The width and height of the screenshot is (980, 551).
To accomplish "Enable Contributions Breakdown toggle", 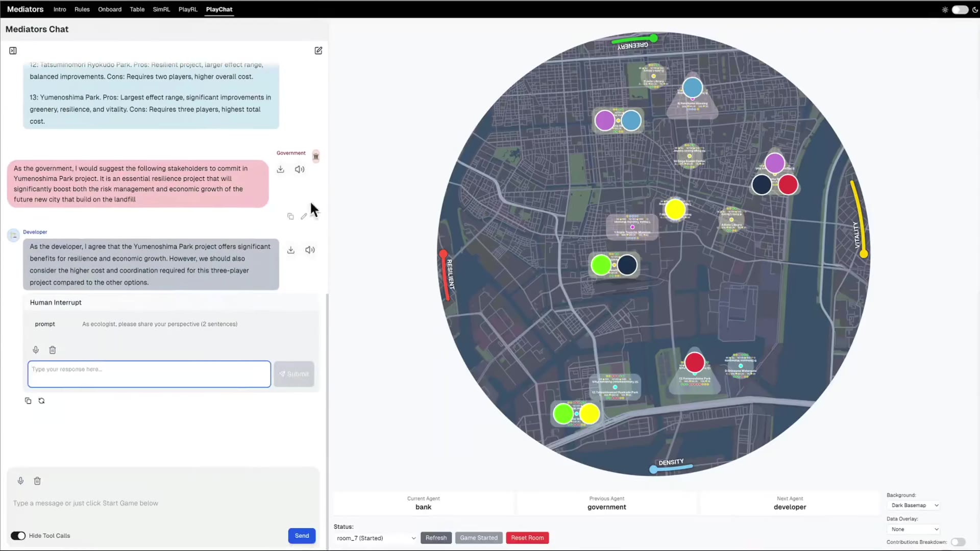I will point(958,542).
